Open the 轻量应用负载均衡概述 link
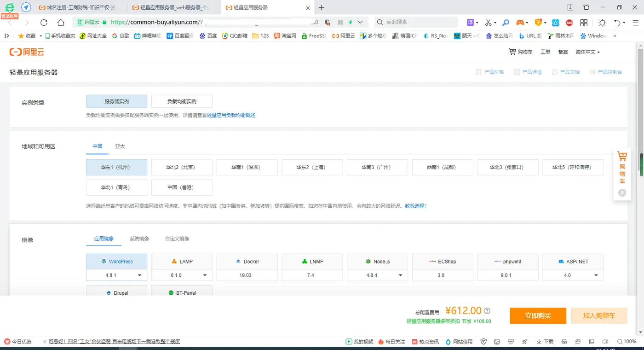 pyautogui.click(x=231, y=115)
